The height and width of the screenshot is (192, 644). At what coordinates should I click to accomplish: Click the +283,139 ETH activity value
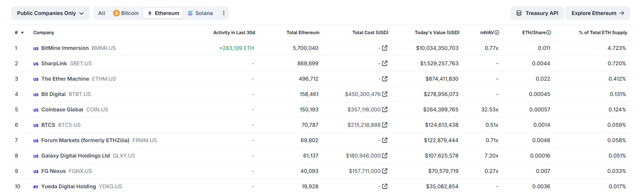click(237, 48)
